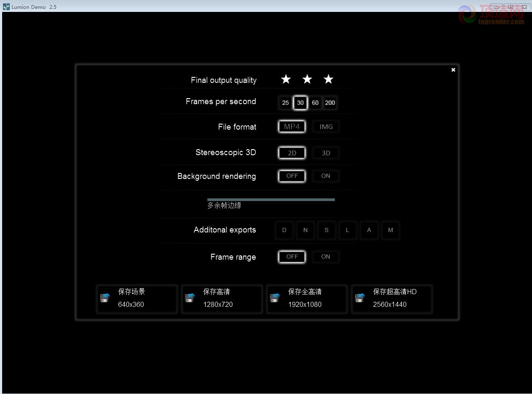Viewport: 532px width, 394px height.
Task: Select the second quality star
Action: (307, 79)
